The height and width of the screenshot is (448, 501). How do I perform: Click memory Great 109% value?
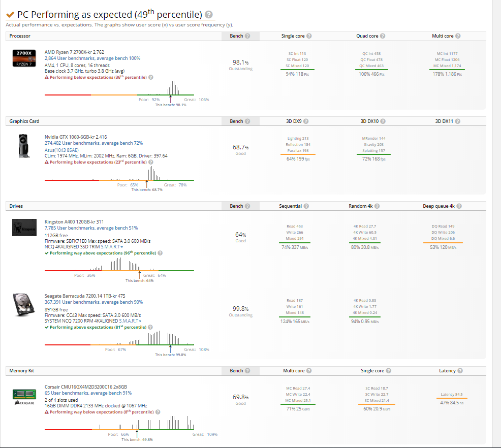tap(212, 434)
